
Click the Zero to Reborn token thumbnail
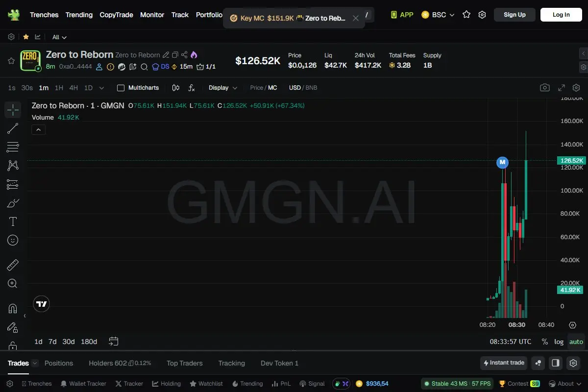coord(30,61)
